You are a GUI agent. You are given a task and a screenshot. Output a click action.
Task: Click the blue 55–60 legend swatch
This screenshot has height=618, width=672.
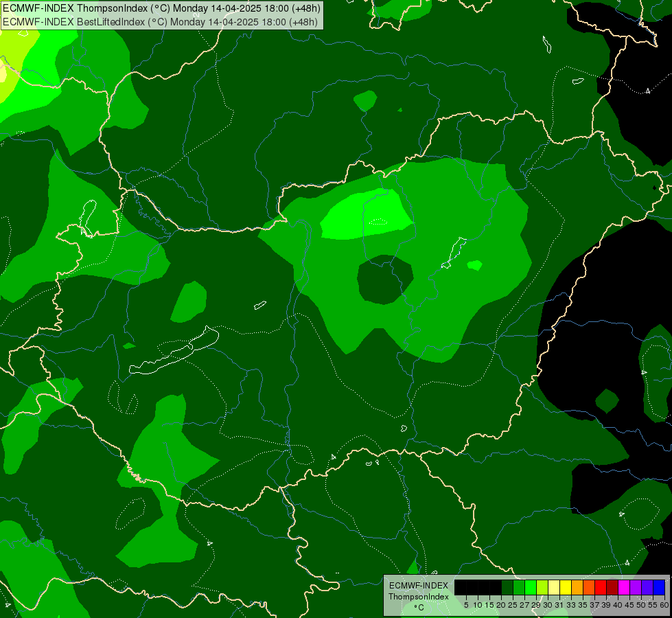tap(659, 587)
